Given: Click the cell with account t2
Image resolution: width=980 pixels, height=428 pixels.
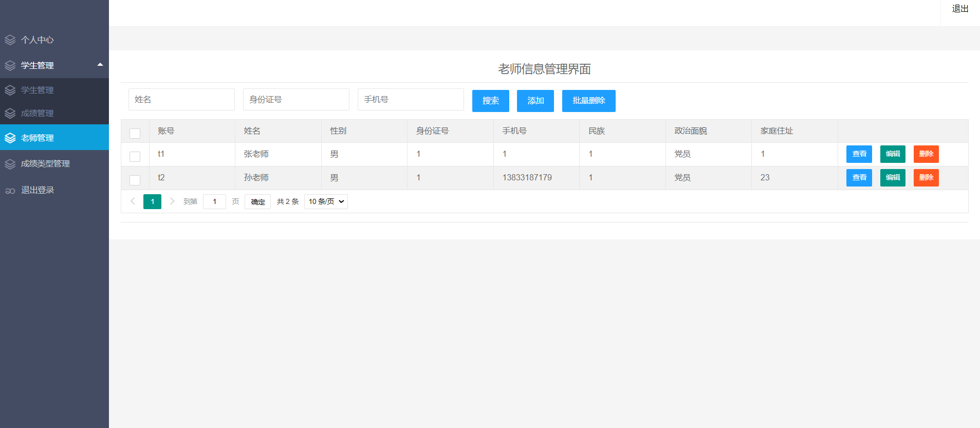Looking at the screenshot, I should pyautogui.click(x=192, y=178).
